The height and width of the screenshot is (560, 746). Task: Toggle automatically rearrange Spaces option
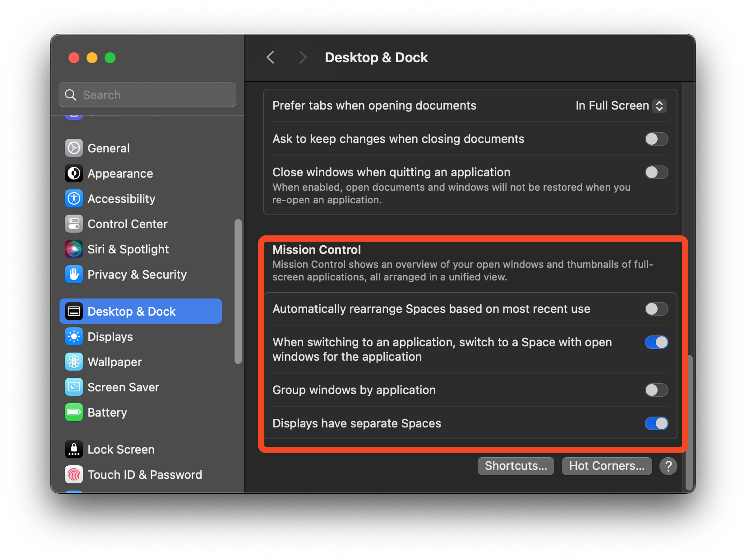(656, 309)
